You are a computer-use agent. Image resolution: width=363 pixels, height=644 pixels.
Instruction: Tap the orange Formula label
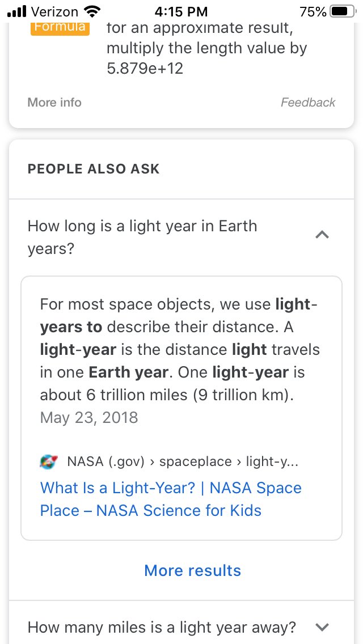point(60,28)
